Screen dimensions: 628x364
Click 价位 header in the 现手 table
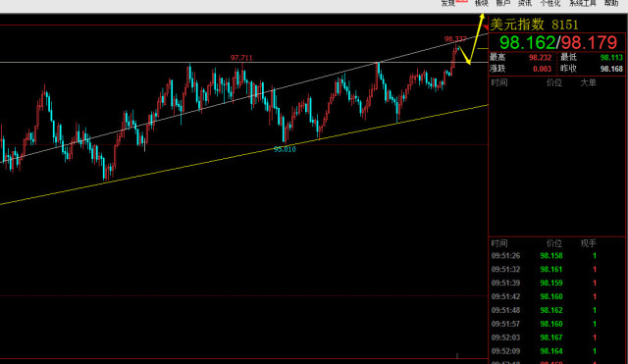point(554,243)
